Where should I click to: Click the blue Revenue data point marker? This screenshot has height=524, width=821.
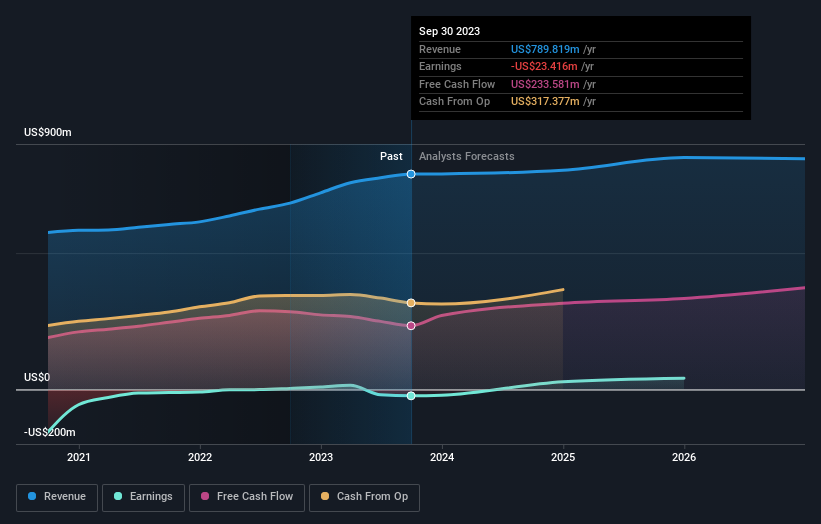point(411,174)
